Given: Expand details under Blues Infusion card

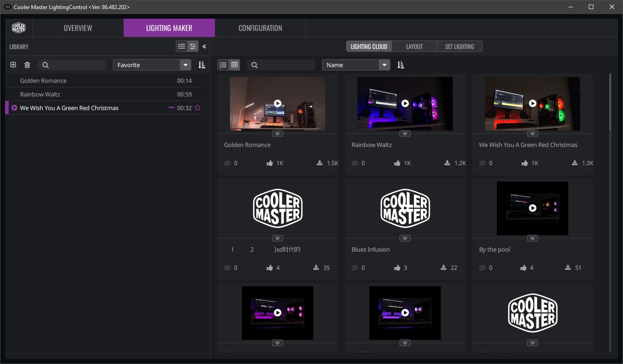Looking at the screenshot, I should pos(405,238).
